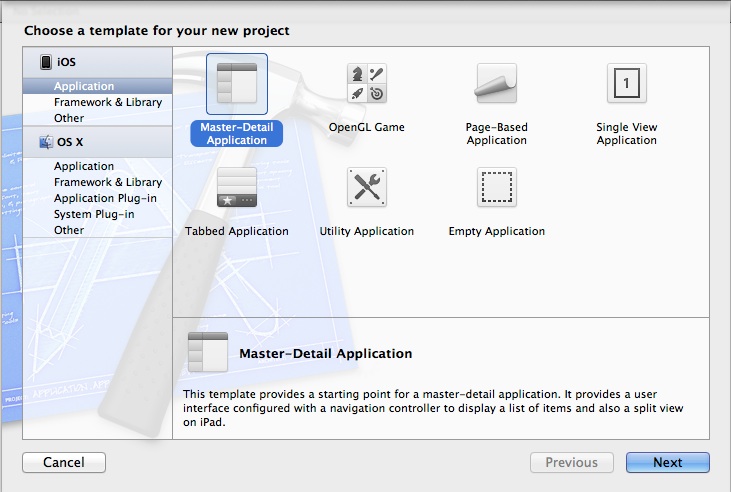Image resolution: width=731 pixels, height=492 pixels.
Task: Select Application under the iOS section
Action: (84, 87)
